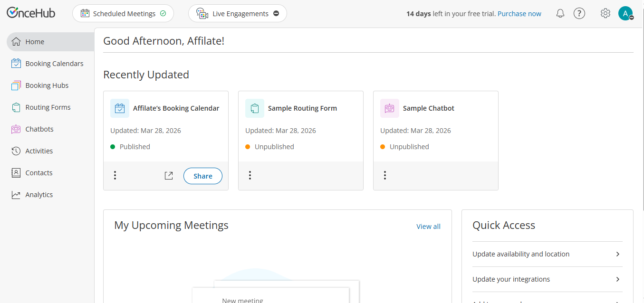Open the settings gear icon
Screen dimensions: 644x303
tap(605, 13)
